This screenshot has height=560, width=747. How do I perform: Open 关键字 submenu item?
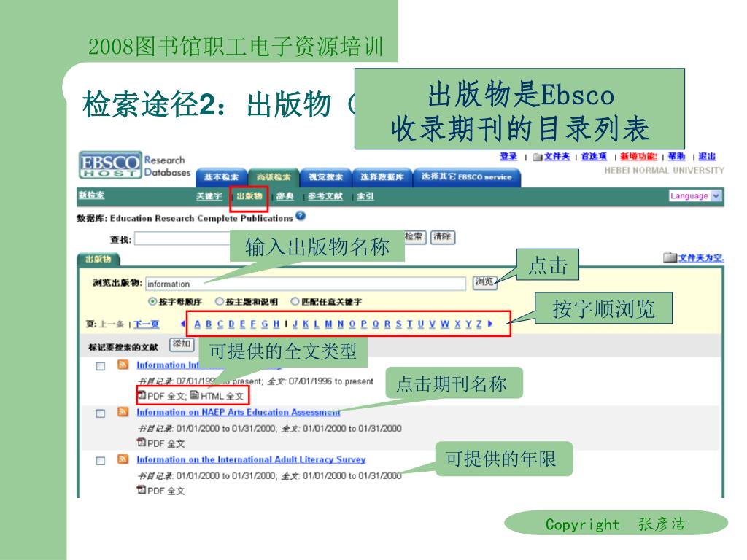pos(209,196)
